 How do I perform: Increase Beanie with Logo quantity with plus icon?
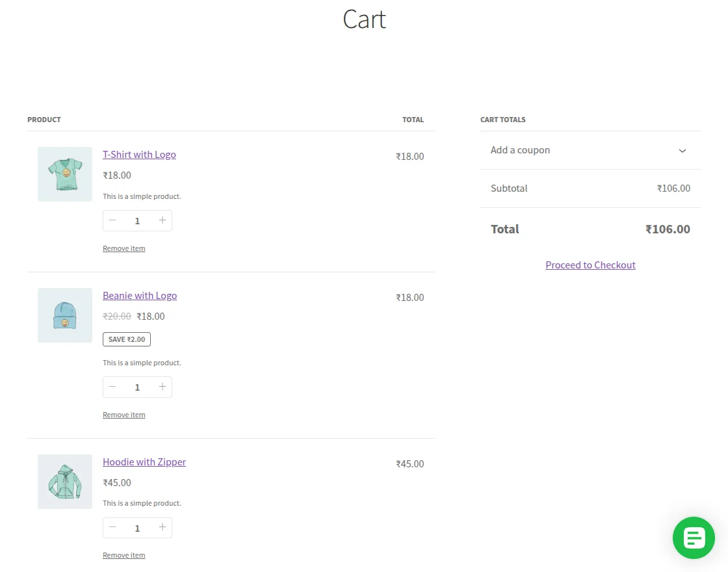click(162, 387)
